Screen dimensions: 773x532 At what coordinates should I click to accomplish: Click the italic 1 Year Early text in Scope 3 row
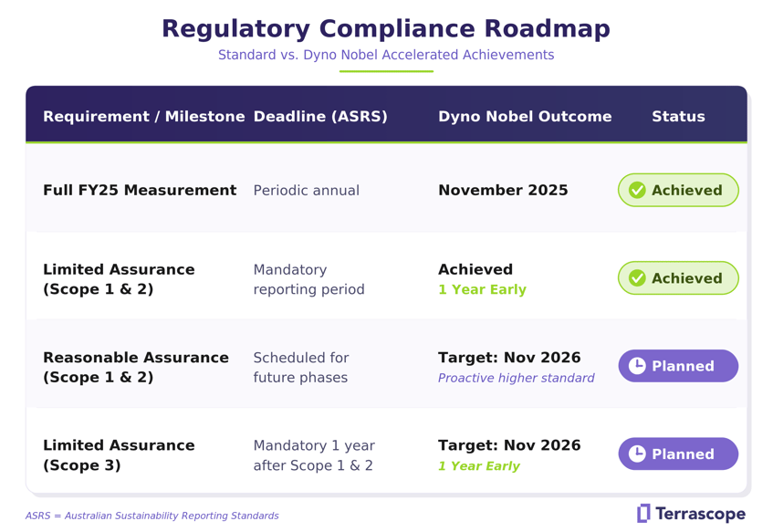479,466
